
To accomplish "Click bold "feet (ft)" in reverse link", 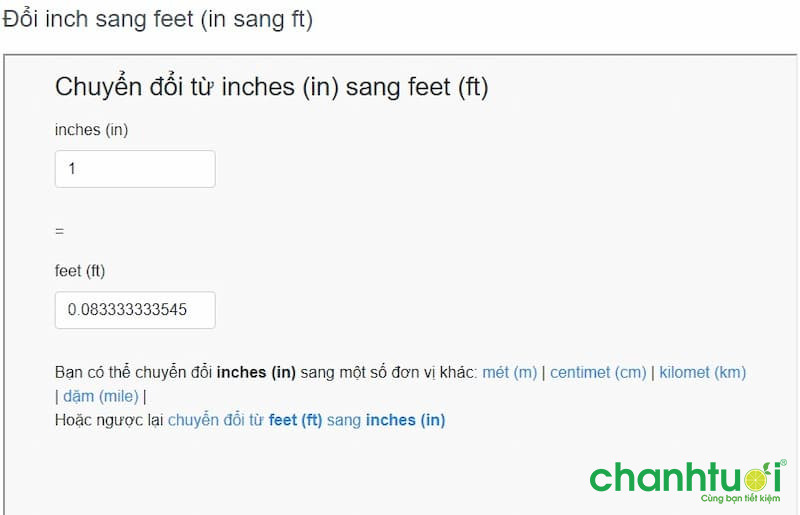I will pos(296,420).
